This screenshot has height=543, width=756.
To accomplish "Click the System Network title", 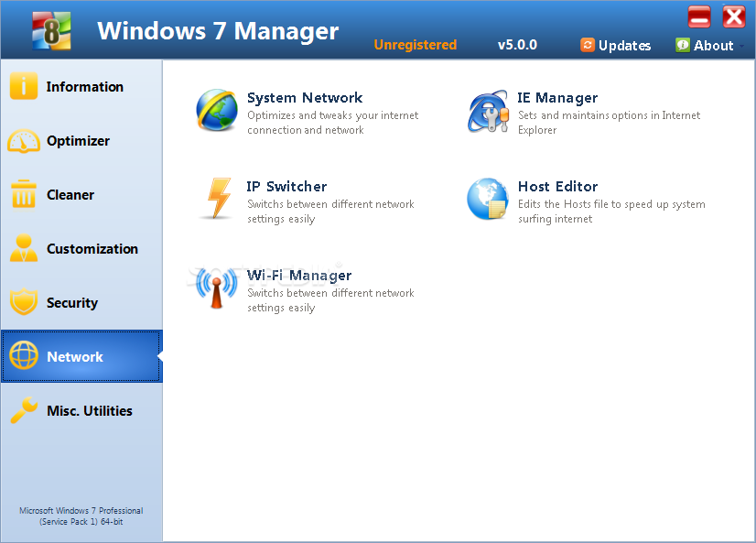I will tap(305, 98).
